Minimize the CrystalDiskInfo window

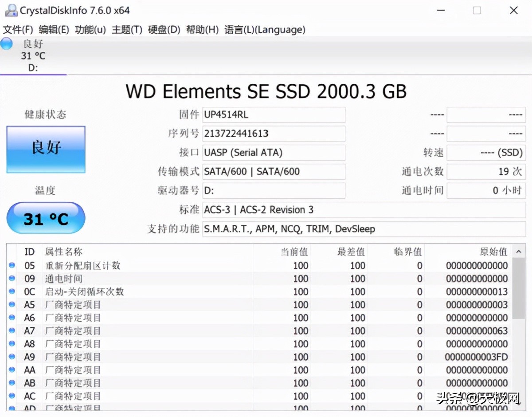(x=440, y=10)
